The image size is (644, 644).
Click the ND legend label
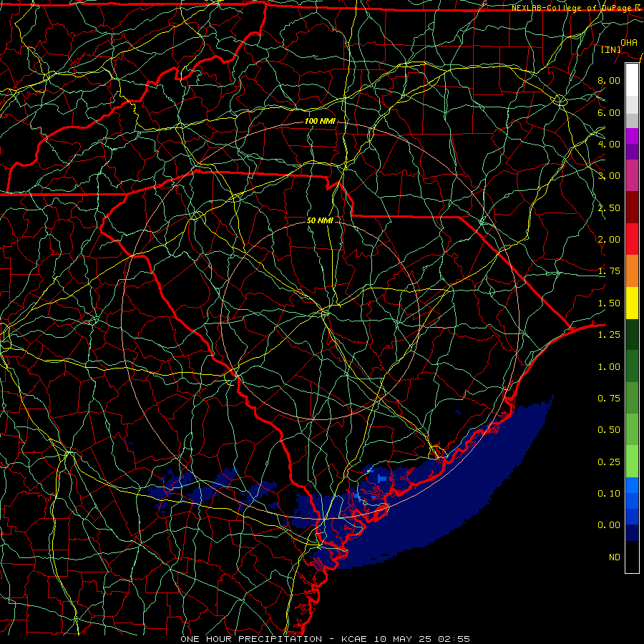615,557
